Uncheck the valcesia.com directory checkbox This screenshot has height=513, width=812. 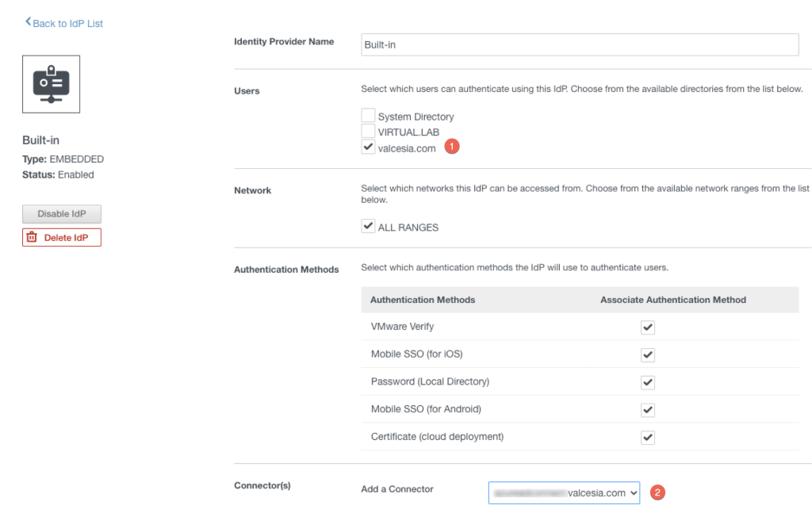(x=368, y=147)
